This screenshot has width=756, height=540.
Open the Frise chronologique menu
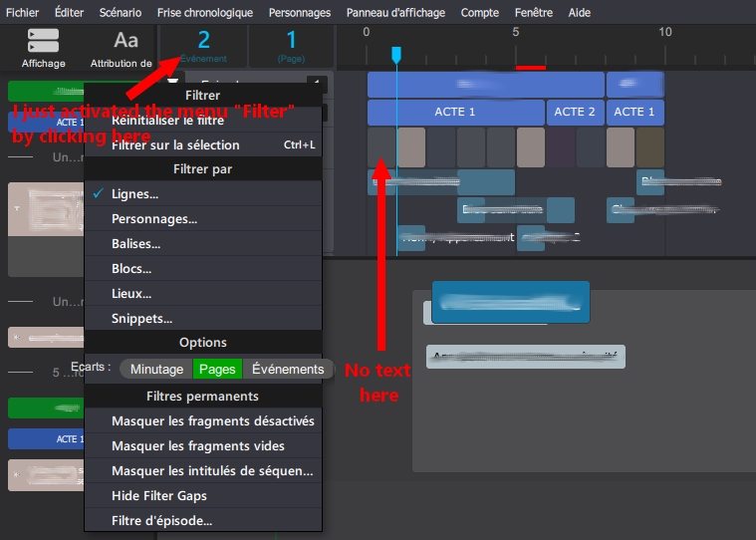pyautogui.click(x=205, y=13)
